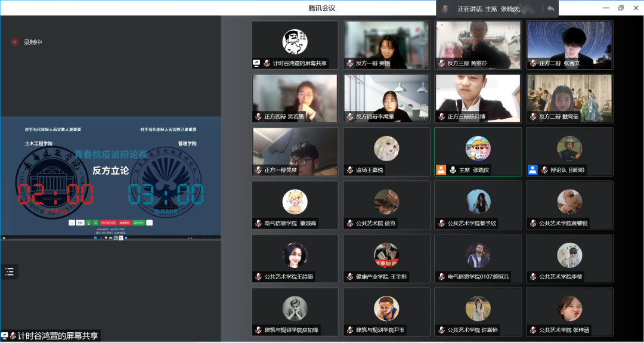Viewport: 644px width, 343px height.
Task: Open the list menu icon on the left edge
Action: coord(10,271)
